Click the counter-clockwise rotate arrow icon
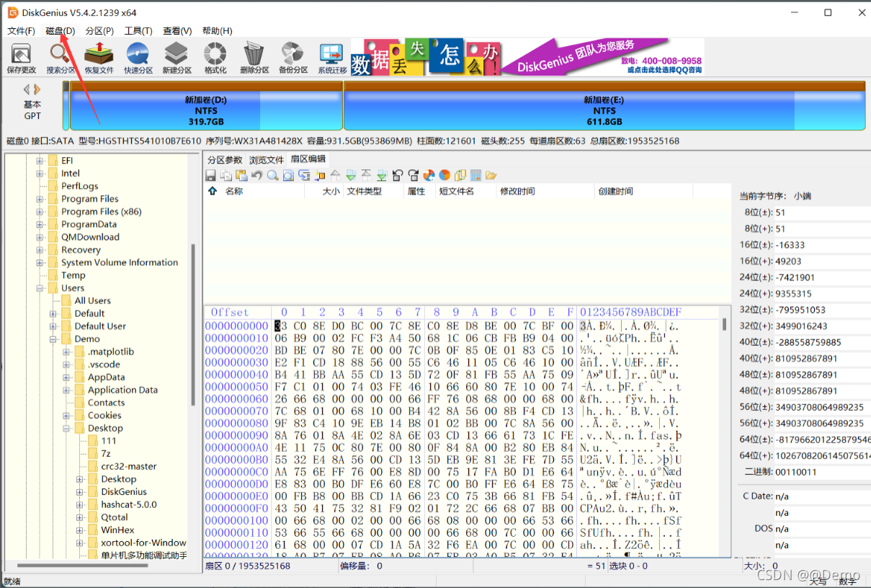 (x=398, y=175)
